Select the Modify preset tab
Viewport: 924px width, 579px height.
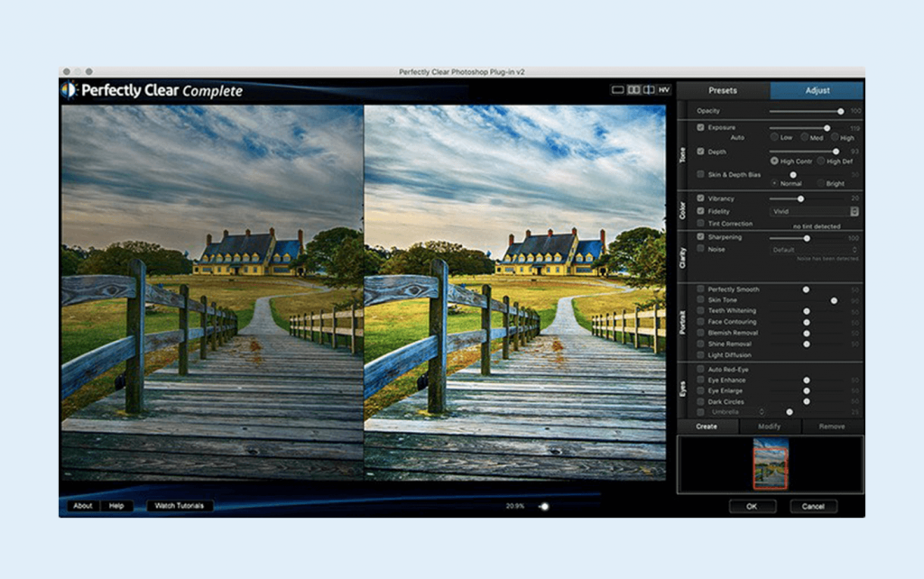(769, 427)
